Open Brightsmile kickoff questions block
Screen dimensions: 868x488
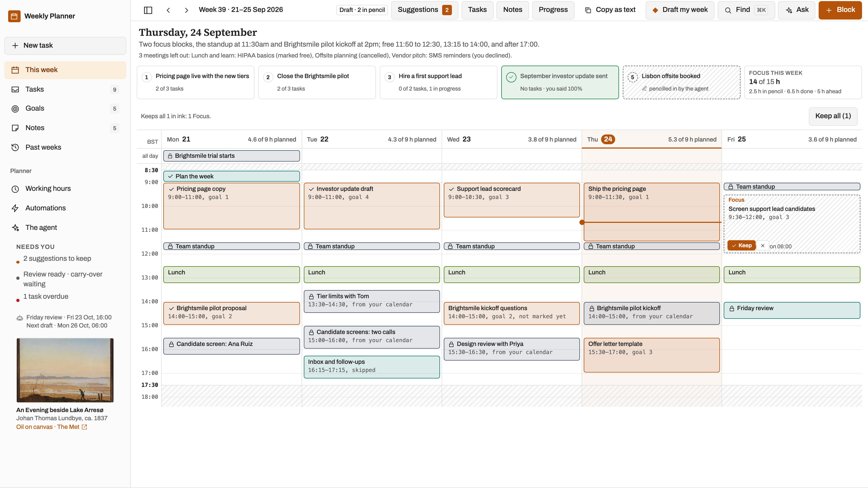coord(512,313)
